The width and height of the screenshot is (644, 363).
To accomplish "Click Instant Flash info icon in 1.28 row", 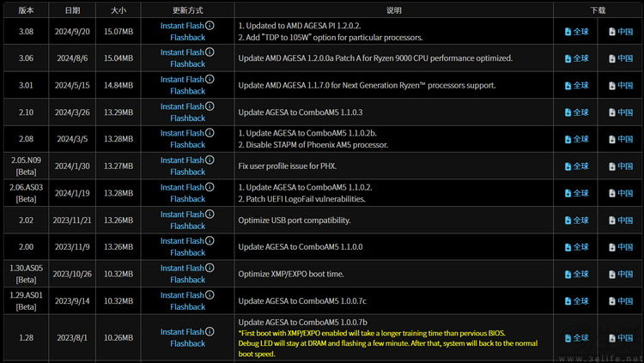I will [210, 331].
